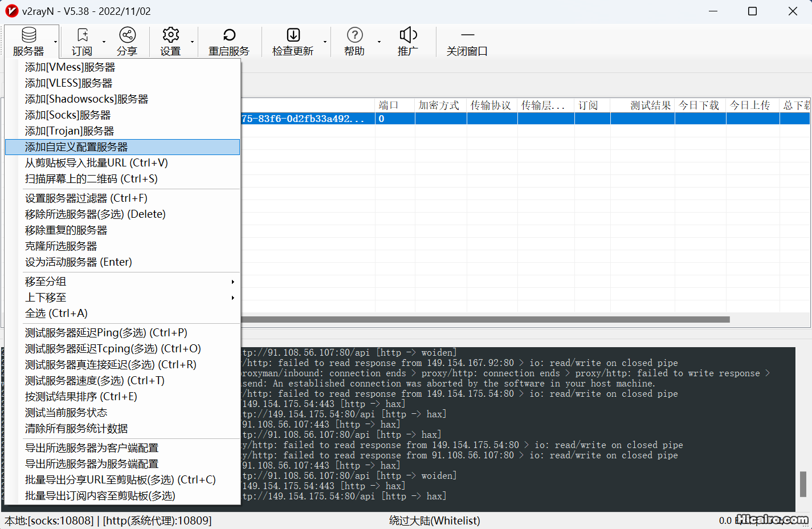812x529 pixels.
Task: Expand the 上下移至 submenu arrow
Action: (232, 298)
